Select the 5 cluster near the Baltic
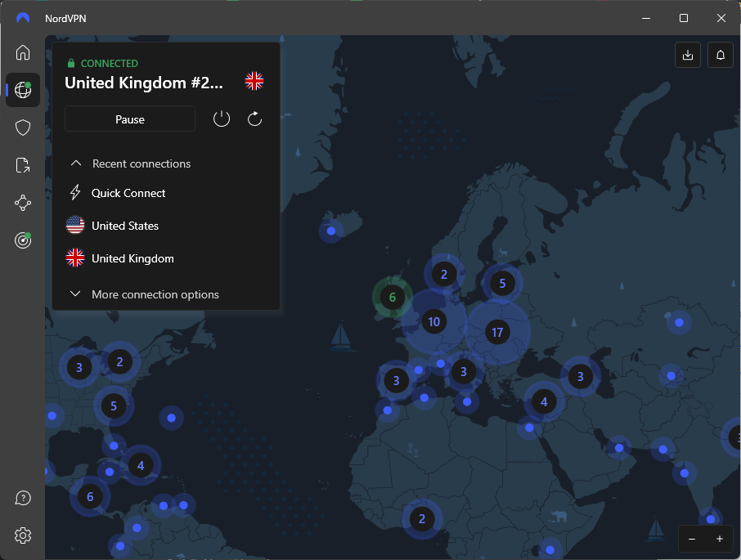This screenshot has width=741, height=560. click(x=502, y=284)
